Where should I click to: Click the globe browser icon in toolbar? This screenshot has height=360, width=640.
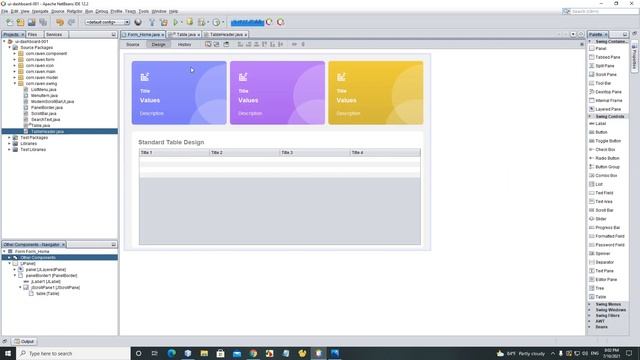(138, 22)
